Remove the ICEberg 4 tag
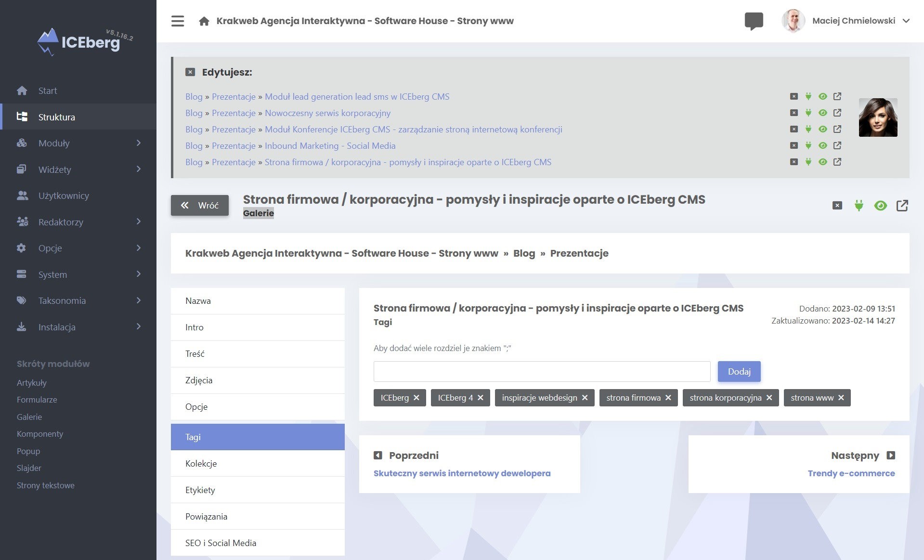924x560 pixels. [480, 398]
